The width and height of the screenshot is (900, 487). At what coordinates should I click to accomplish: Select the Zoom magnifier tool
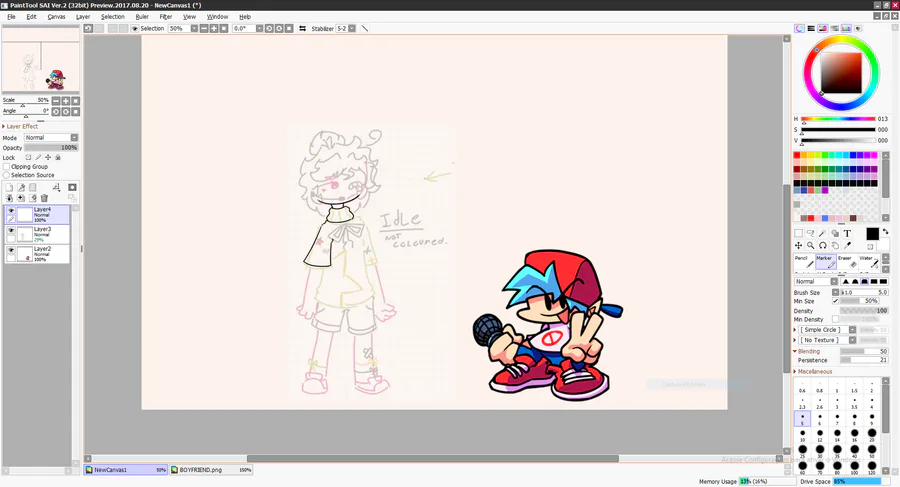810,245
